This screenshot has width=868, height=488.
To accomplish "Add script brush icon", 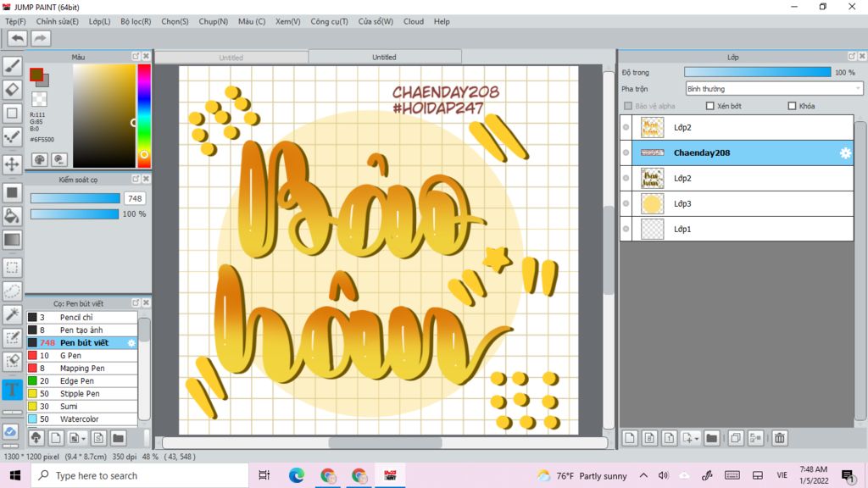I will click(x=98, y=438).
